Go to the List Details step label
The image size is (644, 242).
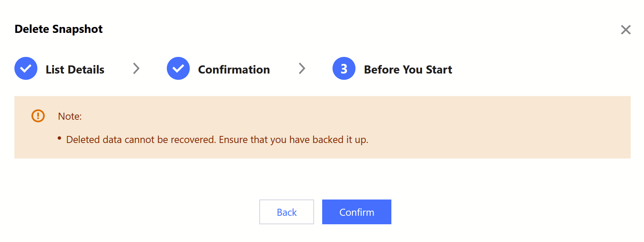pyautogui.click(x=75, y=69)
